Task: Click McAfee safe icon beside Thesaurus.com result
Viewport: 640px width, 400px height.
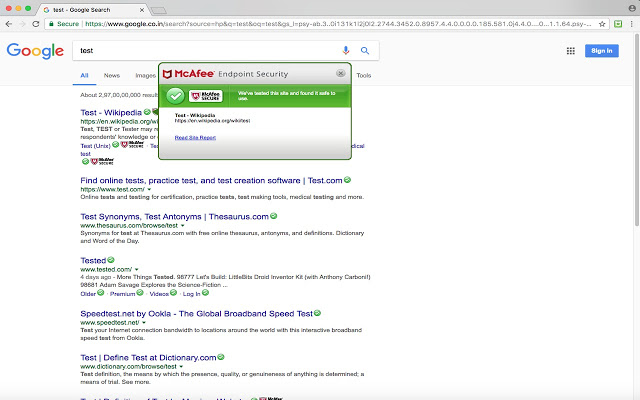Action: [x=301, y=216]
